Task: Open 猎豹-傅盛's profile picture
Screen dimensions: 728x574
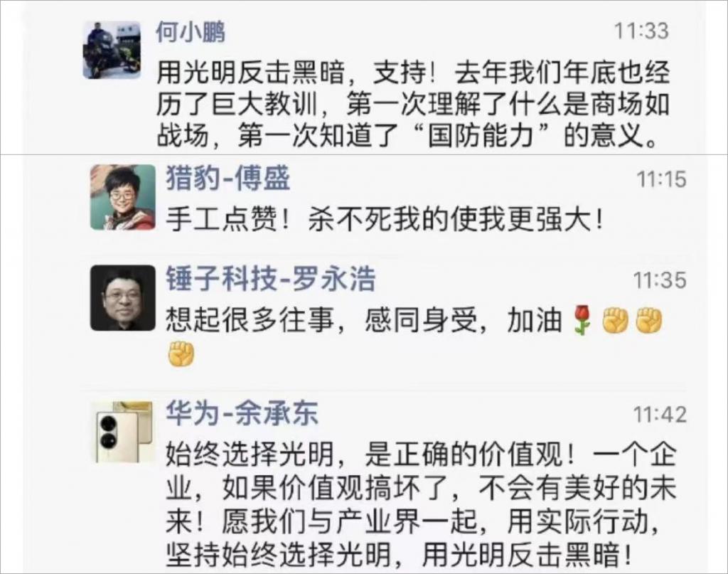Action: point(122,197)
